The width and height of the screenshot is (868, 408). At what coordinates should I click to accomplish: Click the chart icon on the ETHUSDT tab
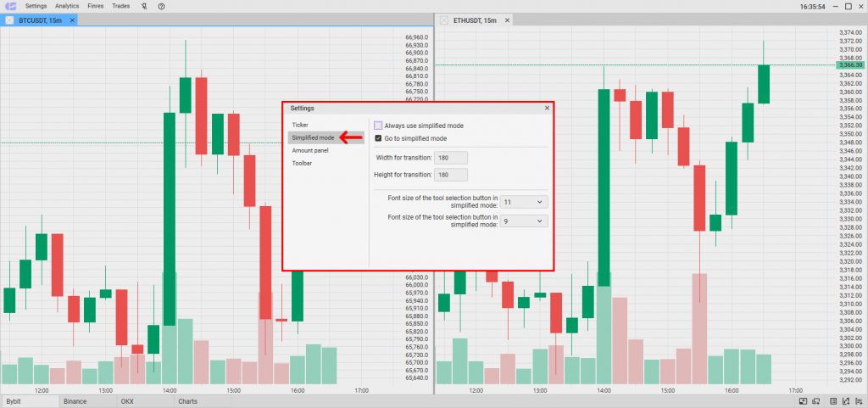click(x=444, y=20)
